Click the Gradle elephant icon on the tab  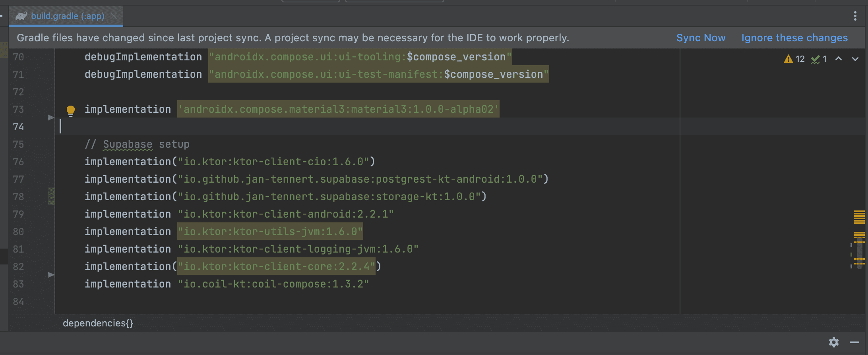coord(21,16)
